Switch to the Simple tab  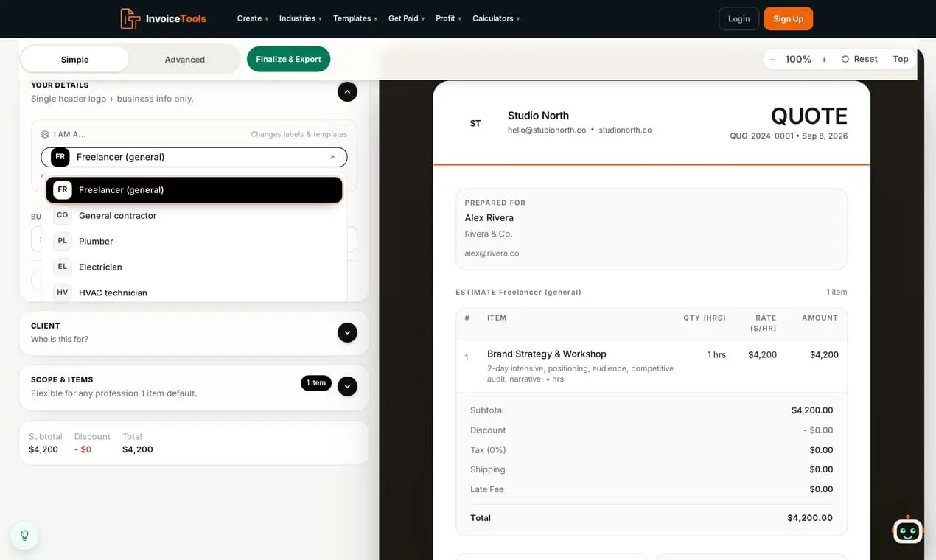pos(74,59)
